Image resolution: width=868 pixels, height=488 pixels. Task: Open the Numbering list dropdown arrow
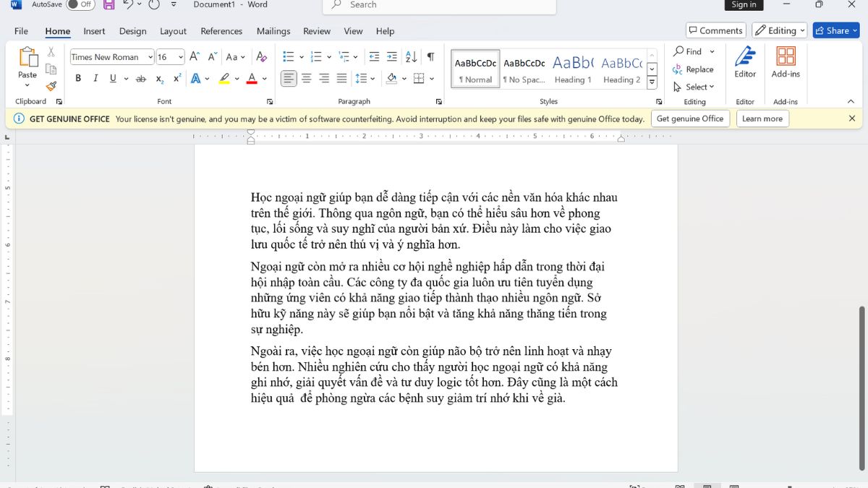point(328,56)
